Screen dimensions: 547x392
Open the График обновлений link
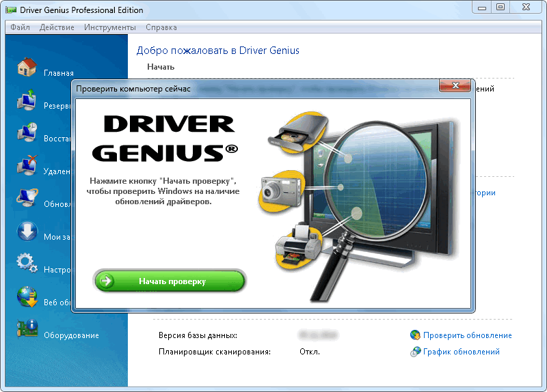coord(461,352)
